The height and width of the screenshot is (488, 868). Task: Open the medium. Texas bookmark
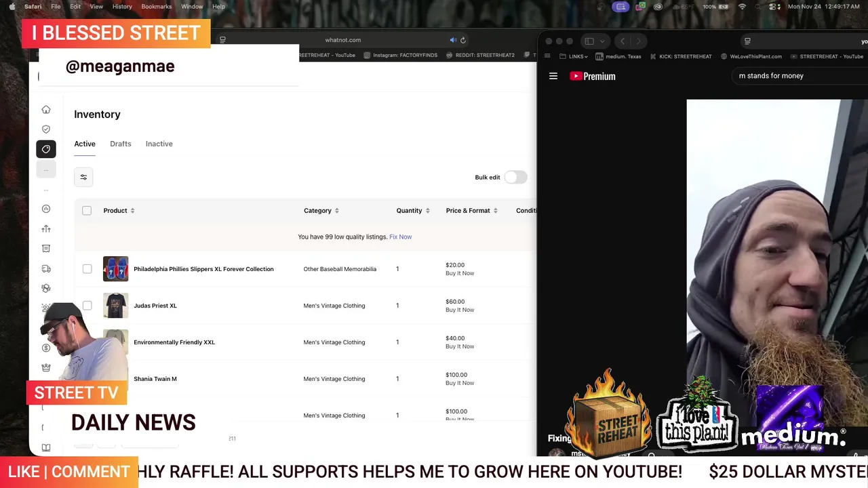coord(618,56)
